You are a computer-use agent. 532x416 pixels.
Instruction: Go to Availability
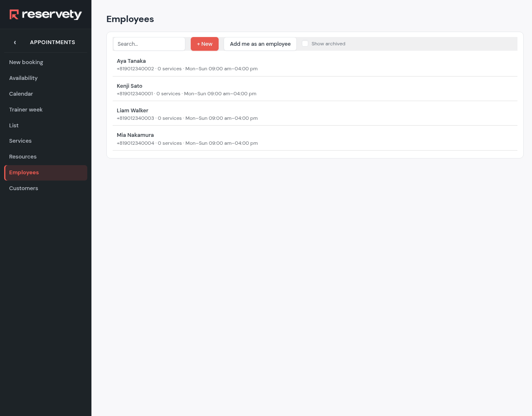[x=46, y=78]
